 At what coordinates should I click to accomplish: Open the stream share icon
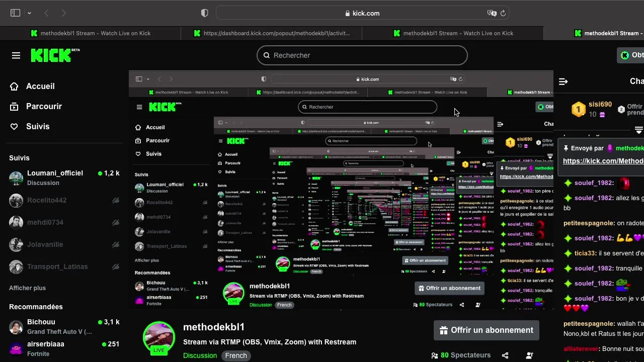[505, 355]
